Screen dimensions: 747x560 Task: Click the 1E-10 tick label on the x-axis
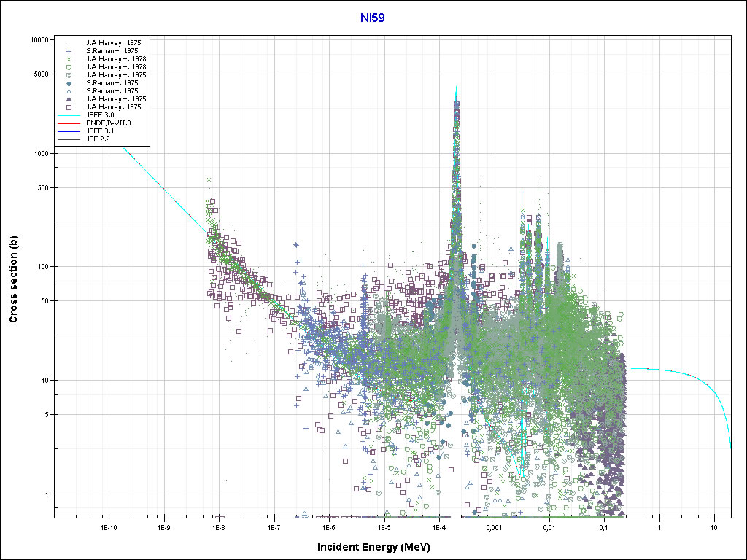[x=109, y=527]
